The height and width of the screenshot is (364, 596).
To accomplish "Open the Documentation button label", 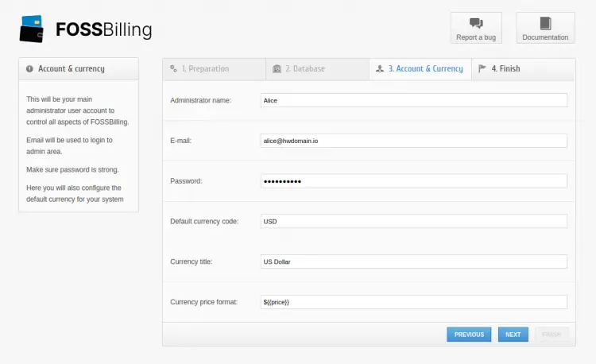I will click(x=545, y=37).
